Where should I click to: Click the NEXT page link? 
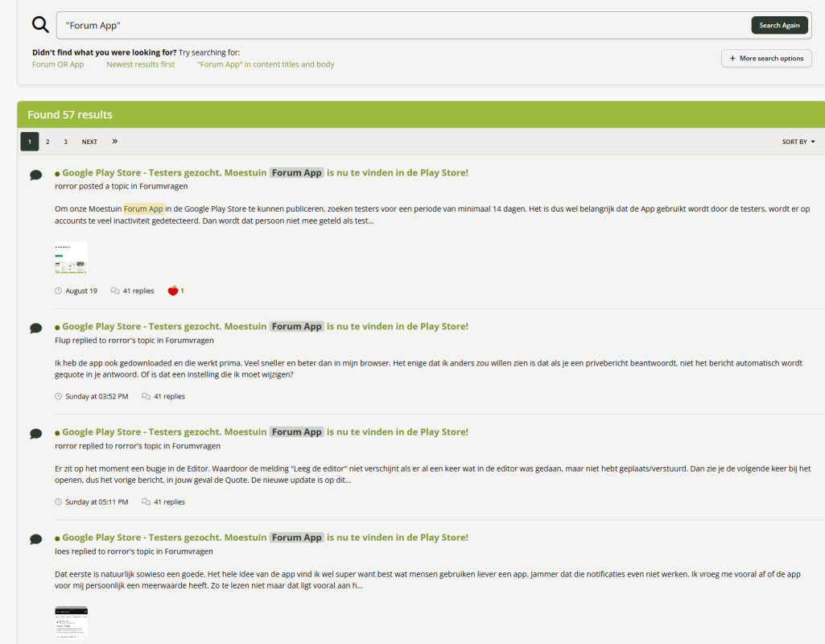tap(89, 142)
